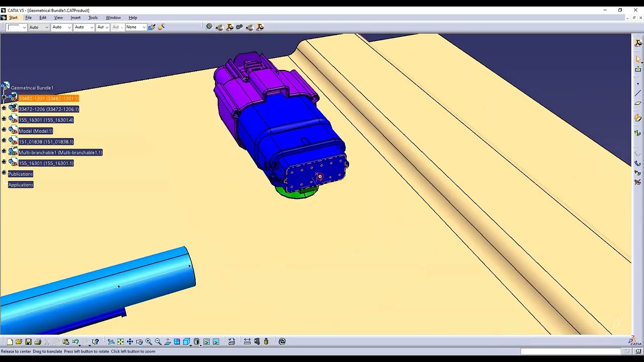The image size is (644, 362).
Task: Click the Fit All In icon
Action: pos(121,342)
